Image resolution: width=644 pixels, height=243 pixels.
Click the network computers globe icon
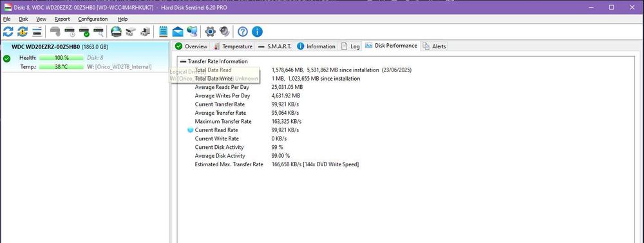click(x=192, y=32)
